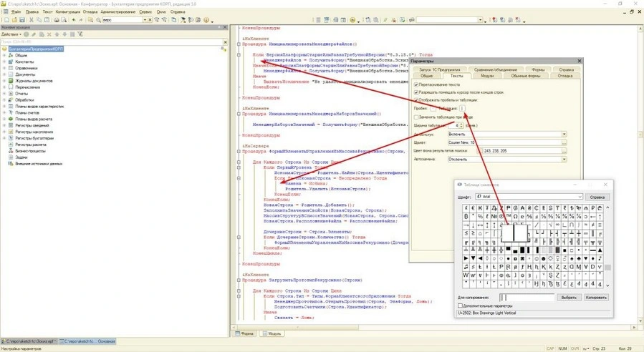
Task: Click the Undo arrow icon in toolbar
Action: [73, 20]
